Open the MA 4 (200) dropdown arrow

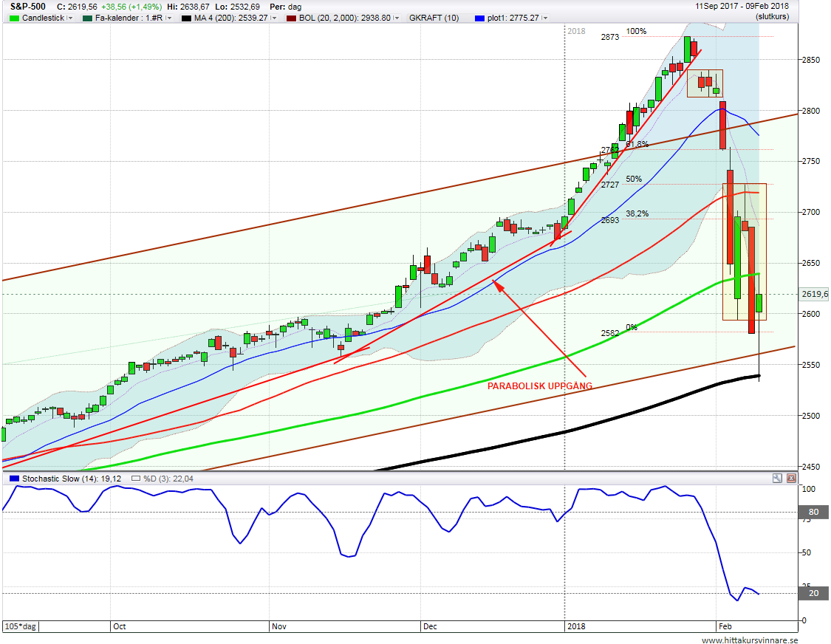(274, 18)
